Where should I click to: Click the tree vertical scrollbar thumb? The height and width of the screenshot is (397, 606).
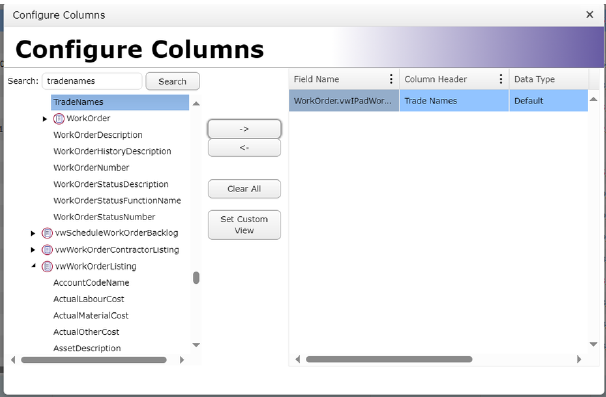point(196,278)
